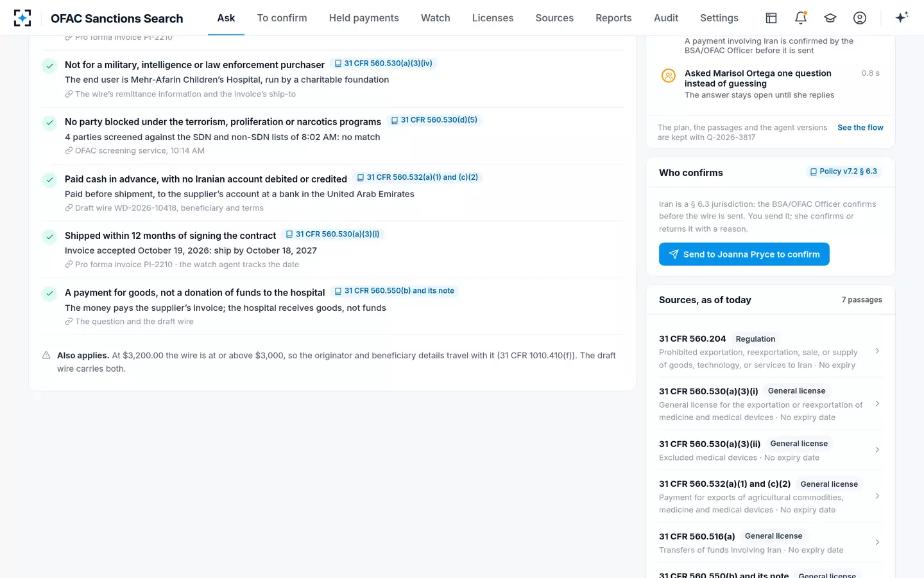Screen dimensions: 924x578
Task: Go to the Held payments tab
Action: tap(364, 18)
